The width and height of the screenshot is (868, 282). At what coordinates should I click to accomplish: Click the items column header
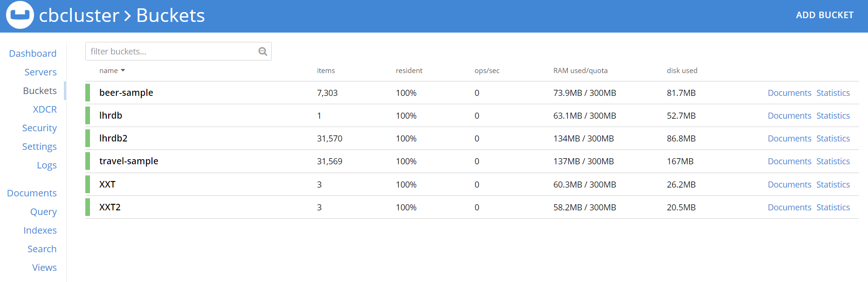[x=326, y=71]
